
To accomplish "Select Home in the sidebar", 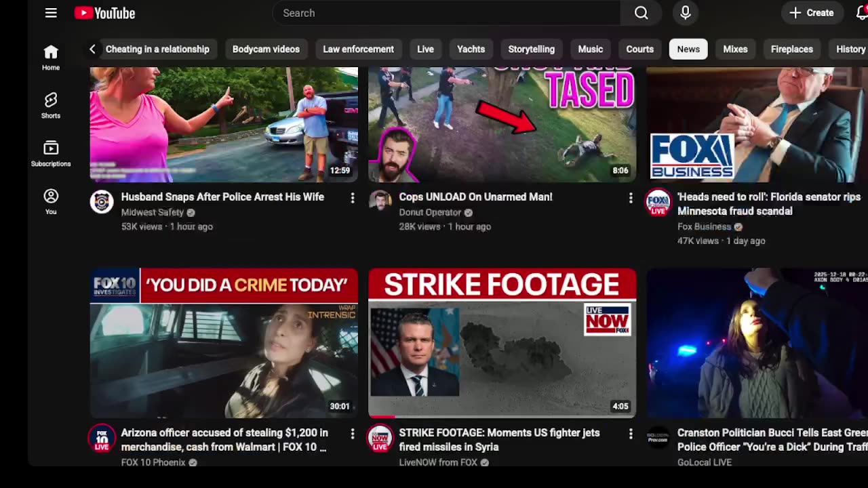I will (51, 58).
